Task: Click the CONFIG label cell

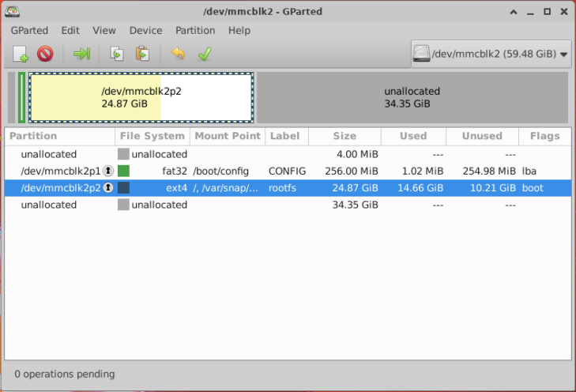Action: coord(287,171)
